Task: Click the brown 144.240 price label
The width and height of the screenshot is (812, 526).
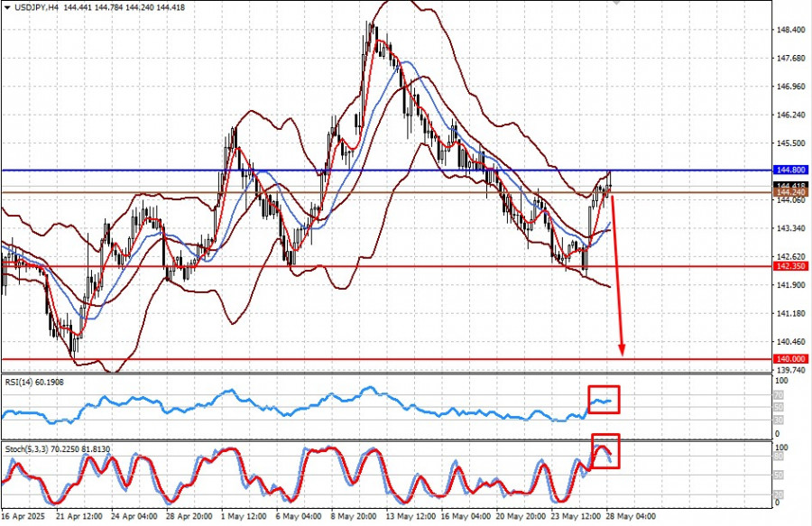Action: [x=790, y=192]
